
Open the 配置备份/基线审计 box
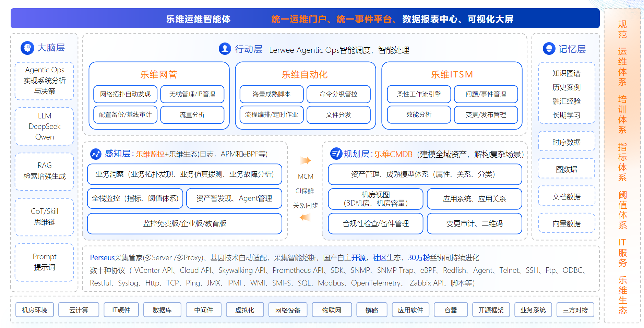pyautogui.click(x=125, y=115)
